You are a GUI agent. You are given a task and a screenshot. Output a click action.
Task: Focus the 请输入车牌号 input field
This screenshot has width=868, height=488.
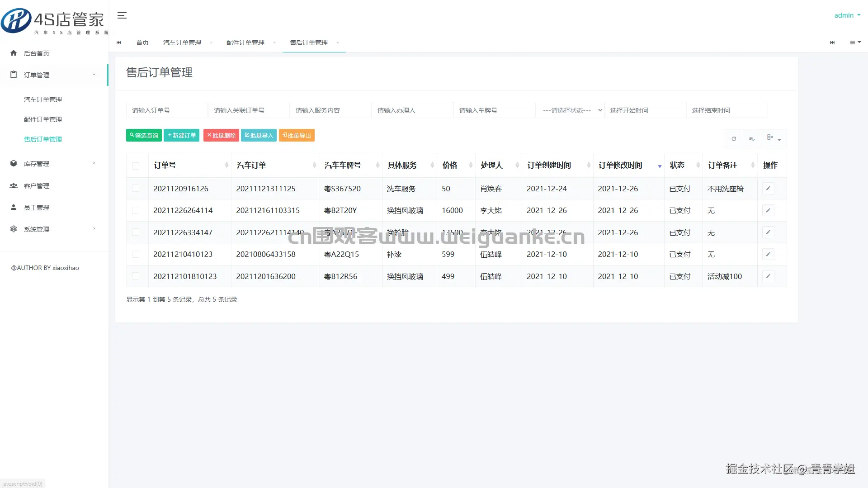tap(494, 110)
